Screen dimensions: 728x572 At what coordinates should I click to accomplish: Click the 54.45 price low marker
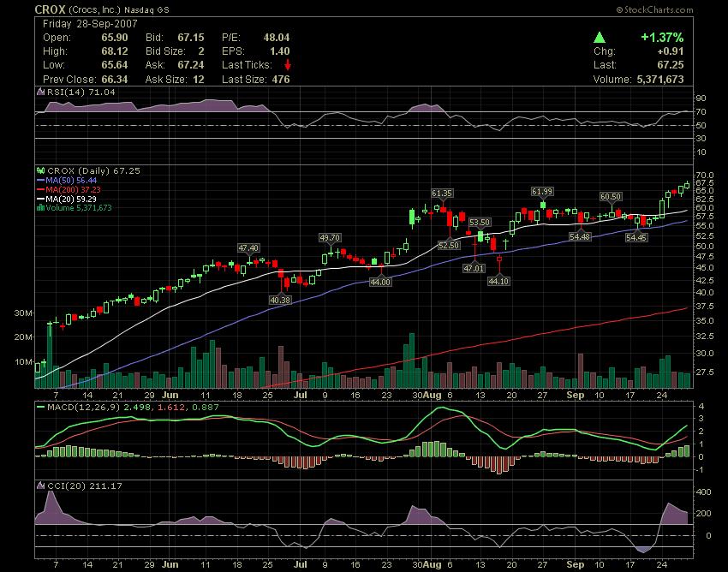[636, 238]
